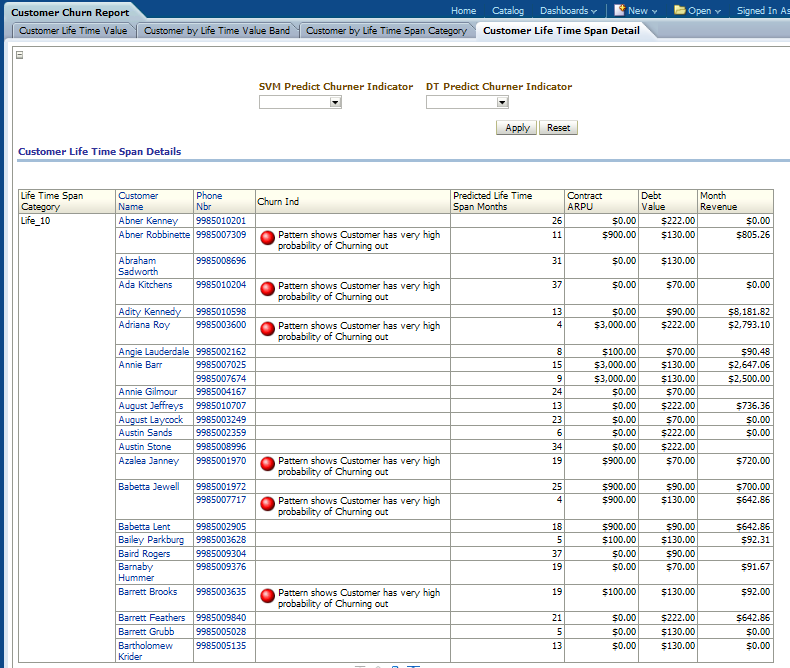
Task: Select Customer by Life Time Span Category tab
Action: [x=386, y=31]
